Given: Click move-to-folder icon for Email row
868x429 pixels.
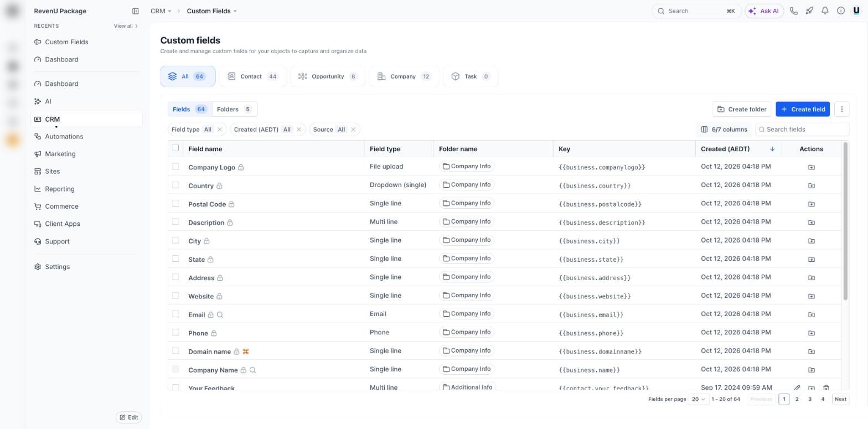Looking at the screenshot, I should point(812,314).
